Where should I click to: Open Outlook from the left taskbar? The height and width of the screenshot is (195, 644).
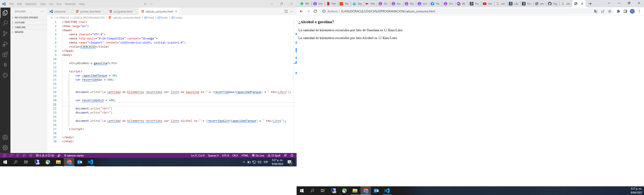(x=80, y=162)
